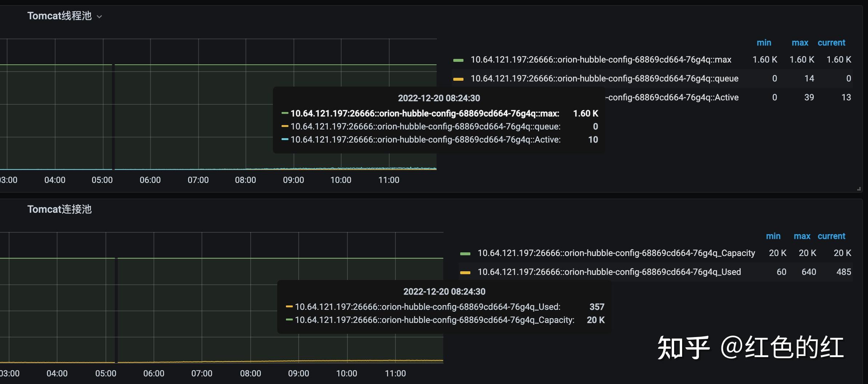Toggle the 76g4q::max series in legend
868x384 pixels.
tap(601, 60)
